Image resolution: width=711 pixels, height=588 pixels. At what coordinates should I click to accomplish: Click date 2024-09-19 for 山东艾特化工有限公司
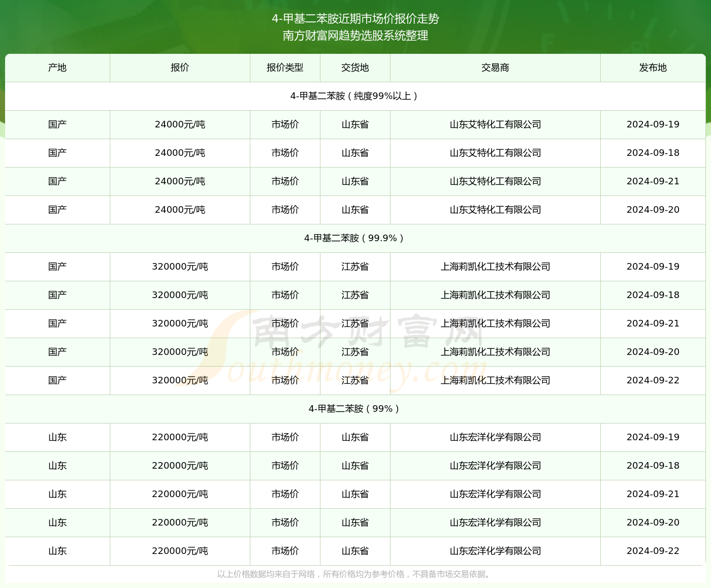click(x=653, y=124)
